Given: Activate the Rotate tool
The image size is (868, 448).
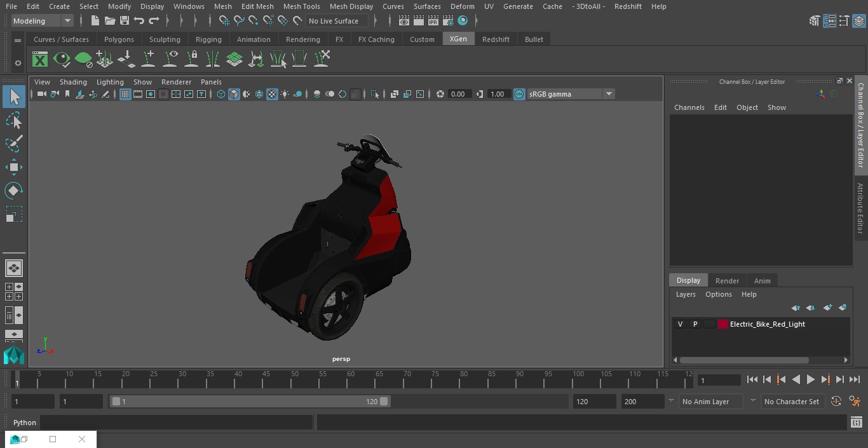Looking at the screenshot, I should click(x=14, y=191).
